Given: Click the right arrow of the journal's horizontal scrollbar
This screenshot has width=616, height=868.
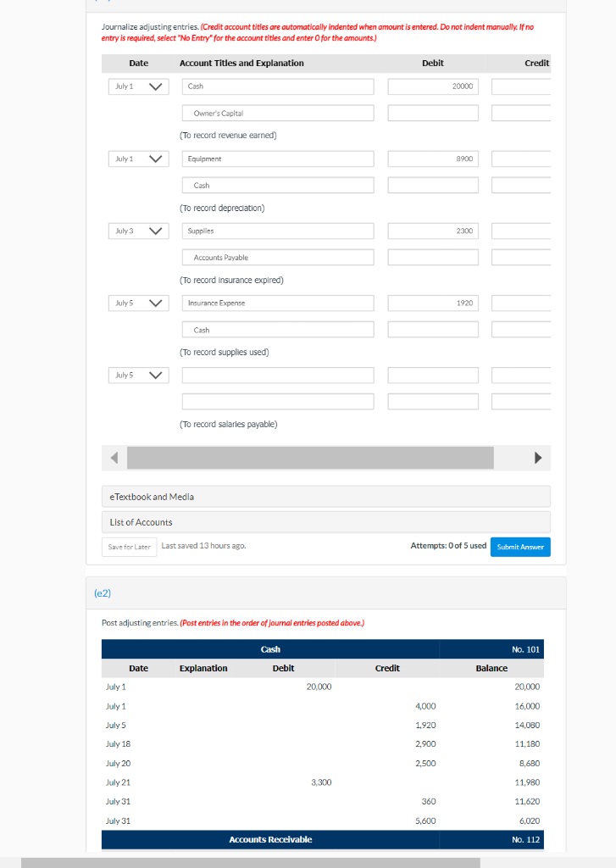Looking at the screenshot, I should click(538, 458).
